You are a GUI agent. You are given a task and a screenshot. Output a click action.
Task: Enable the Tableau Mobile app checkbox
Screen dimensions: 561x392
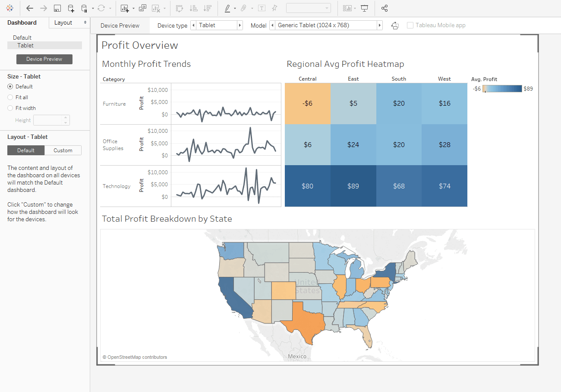410,25
